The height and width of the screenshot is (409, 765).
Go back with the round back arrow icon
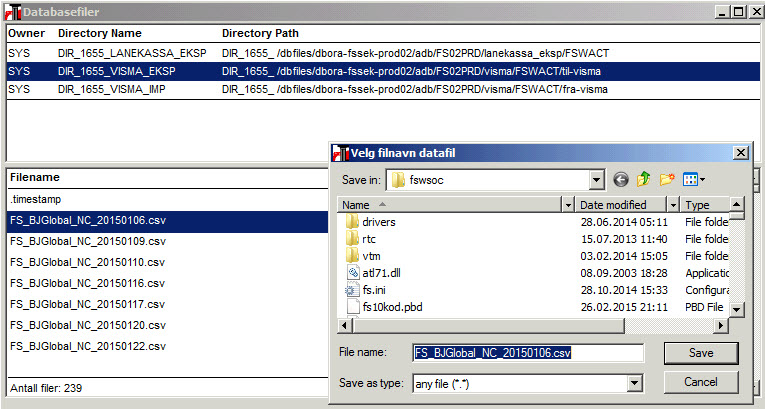point(621,180)
